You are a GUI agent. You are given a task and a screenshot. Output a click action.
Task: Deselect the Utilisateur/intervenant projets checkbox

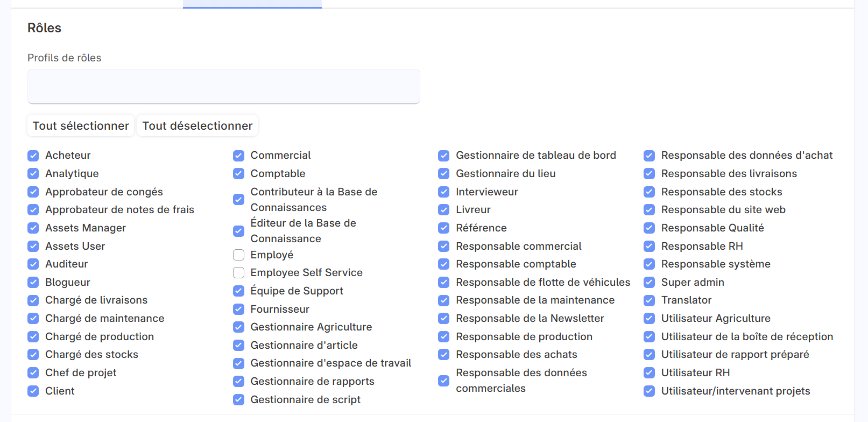click(x=650, y=391)
